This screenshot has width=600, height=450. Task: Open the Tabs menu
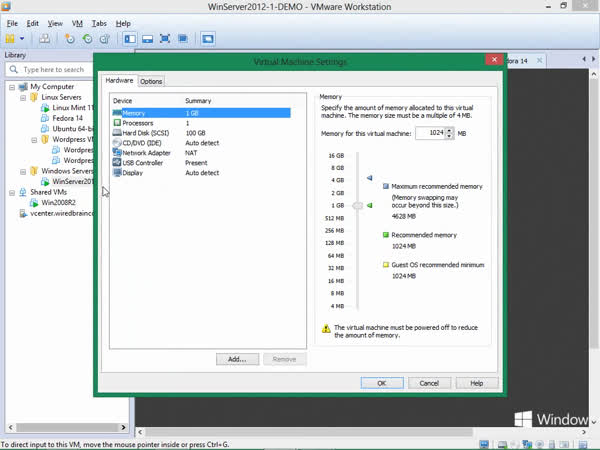(x=99, y=23)
